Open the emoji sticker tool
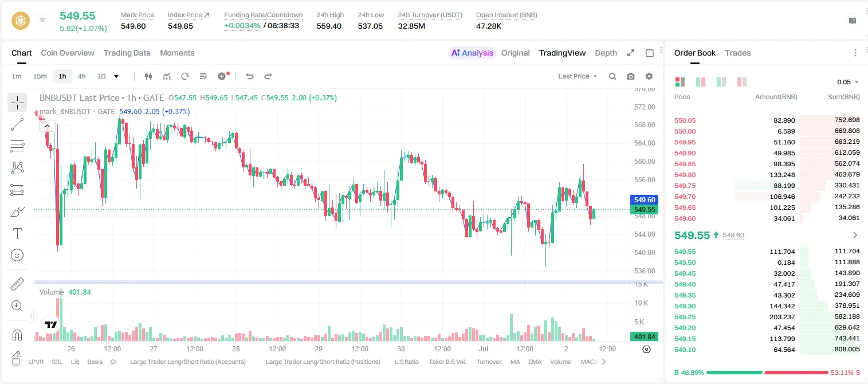 coord(17,255)
